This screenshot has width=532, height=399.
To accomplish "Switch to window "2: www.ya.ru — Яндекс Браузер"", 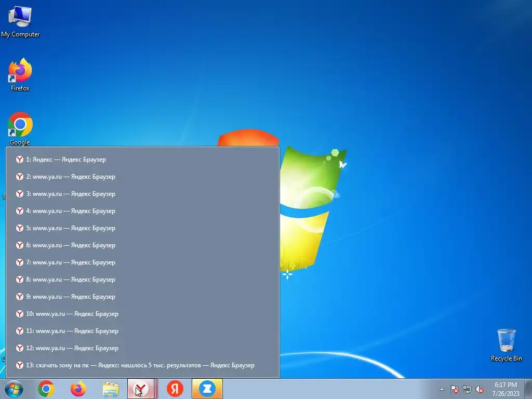I will coord(142,177).
